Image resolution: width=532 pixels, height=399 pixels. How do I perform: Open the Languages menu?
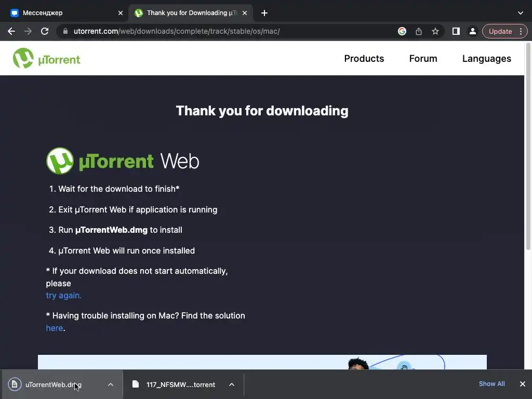pos(486,58)
